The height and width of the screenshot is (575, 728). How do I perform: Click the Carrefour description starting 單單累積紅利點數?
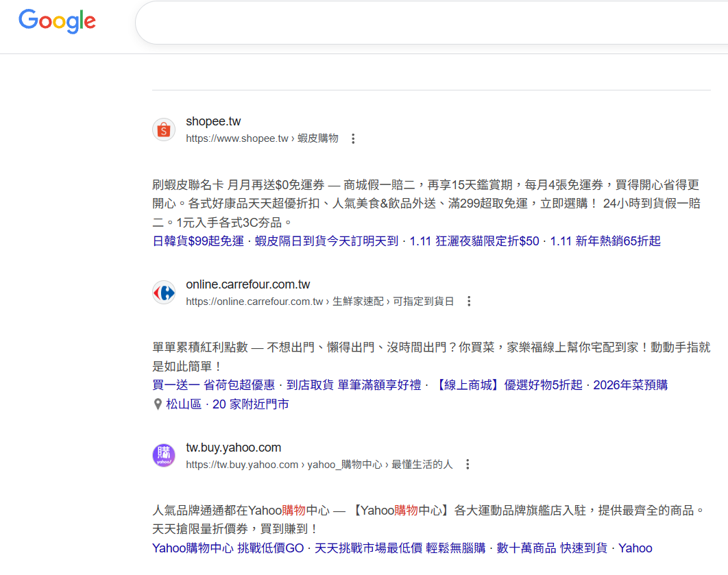tap(431, 357)
